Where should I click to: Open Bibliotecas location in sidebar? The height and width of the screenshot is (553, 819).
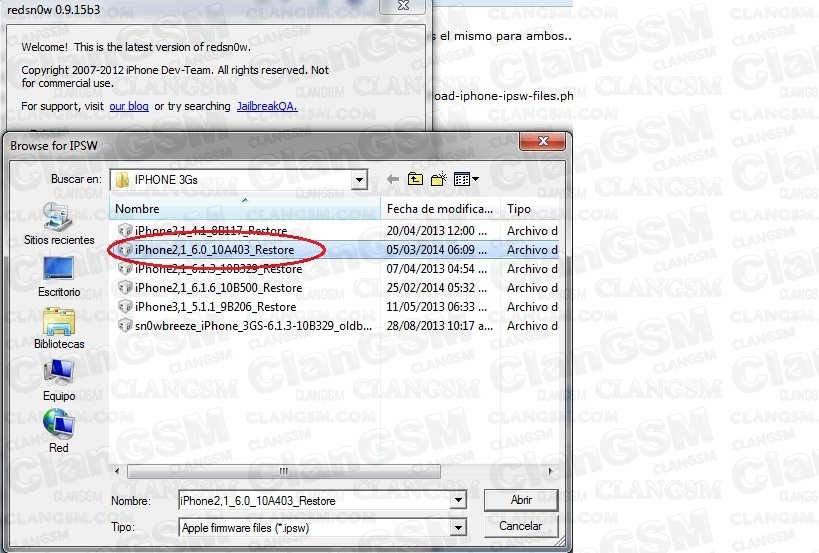click(59, 328)
